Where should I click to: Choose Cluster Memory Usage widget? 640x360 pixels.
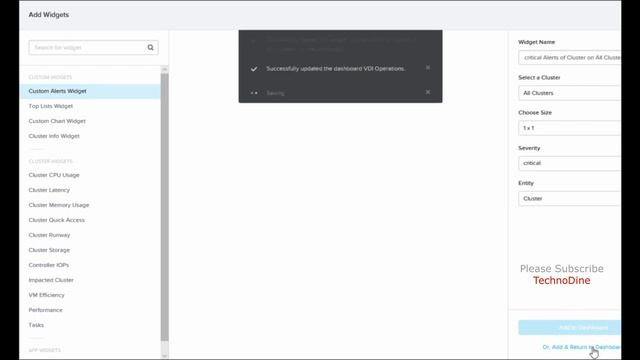[59, 205]
